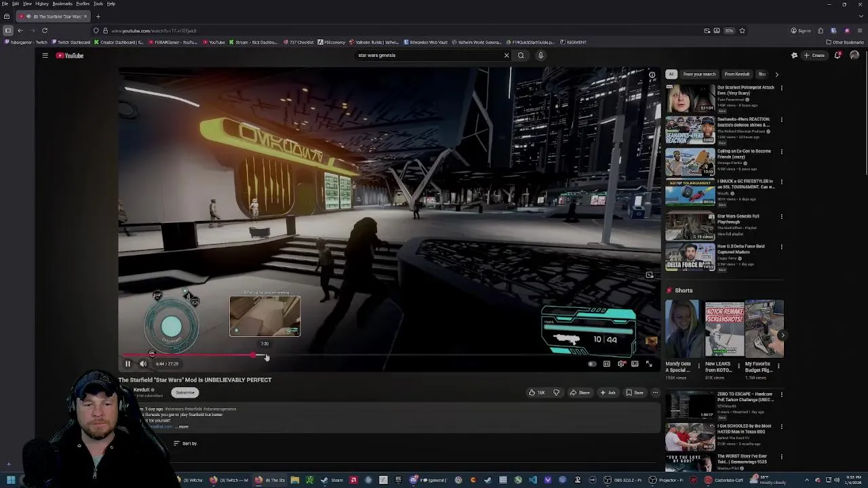Go to YouTube home via the logo
This screenshot has height=488, width=868.
click(70, 56)
